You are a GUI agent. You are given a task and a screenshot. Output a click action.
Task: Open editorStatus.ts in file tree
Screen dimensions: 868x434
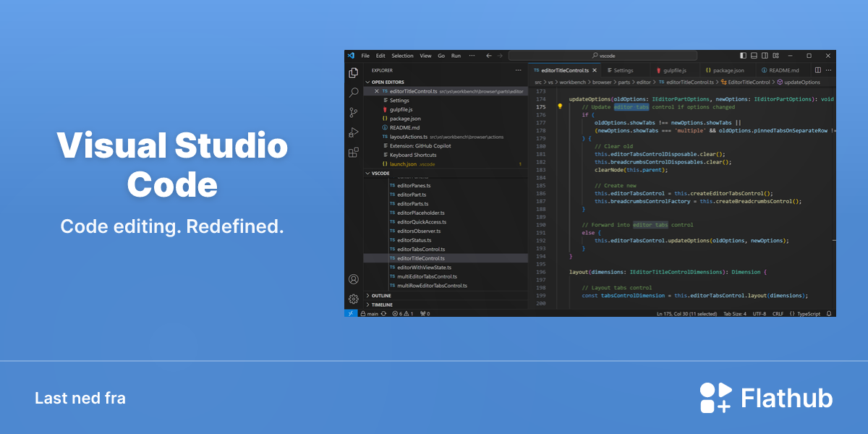pyautogui.click(x=446, y=240)
